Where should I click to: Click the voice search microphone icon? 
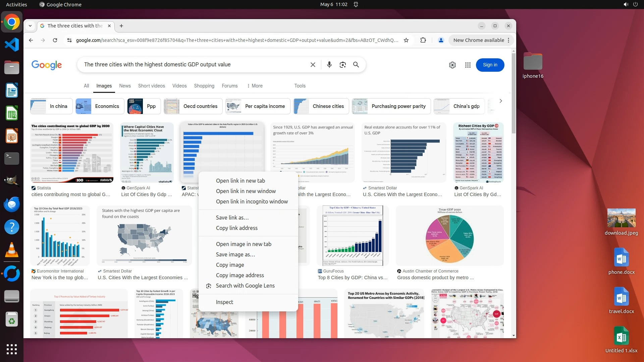[x=329, y=65]
